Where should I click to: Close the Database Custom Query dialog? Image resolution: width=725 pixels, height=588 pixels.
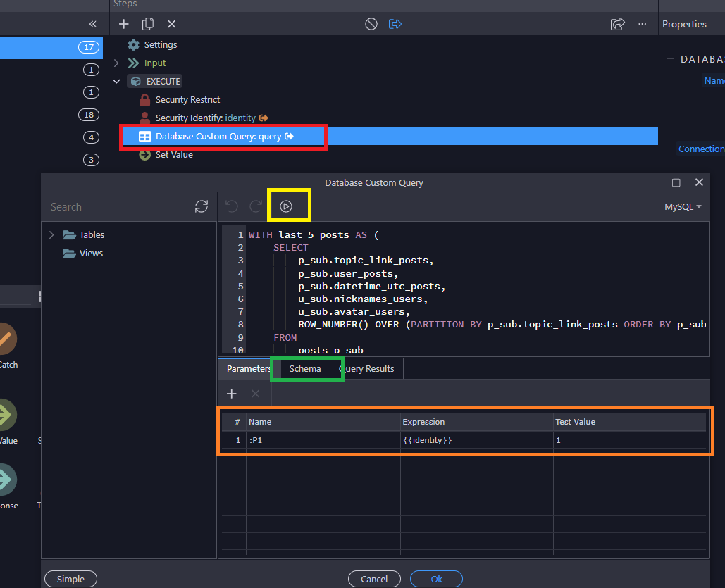click(699, 182)
